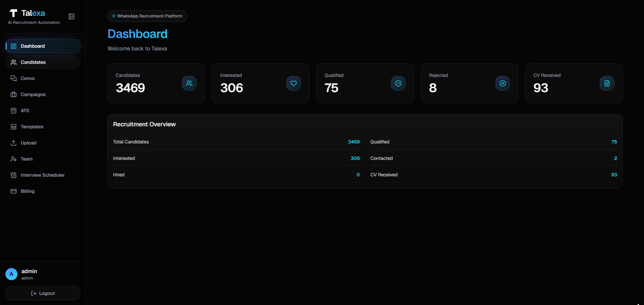
Task: Go to the Upload page
Action: tap(43, 143)
